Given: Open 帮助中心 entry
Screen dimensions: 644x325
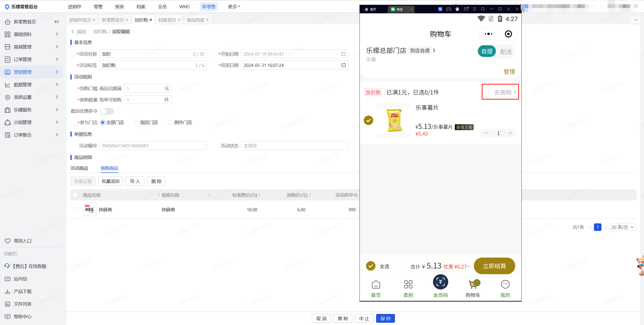Looking at the screenshot, I should coord(18,316).
